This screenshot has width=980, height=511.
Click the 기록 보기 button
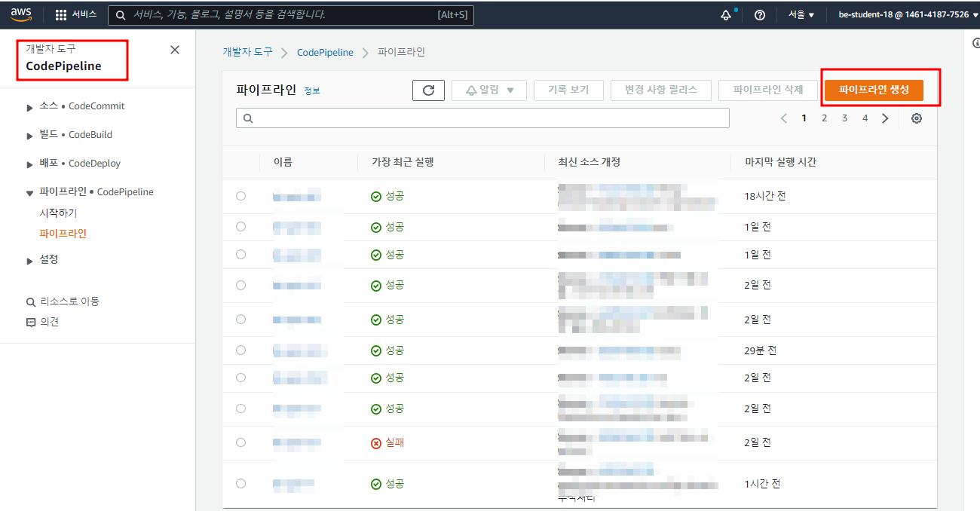pos(568,90)
